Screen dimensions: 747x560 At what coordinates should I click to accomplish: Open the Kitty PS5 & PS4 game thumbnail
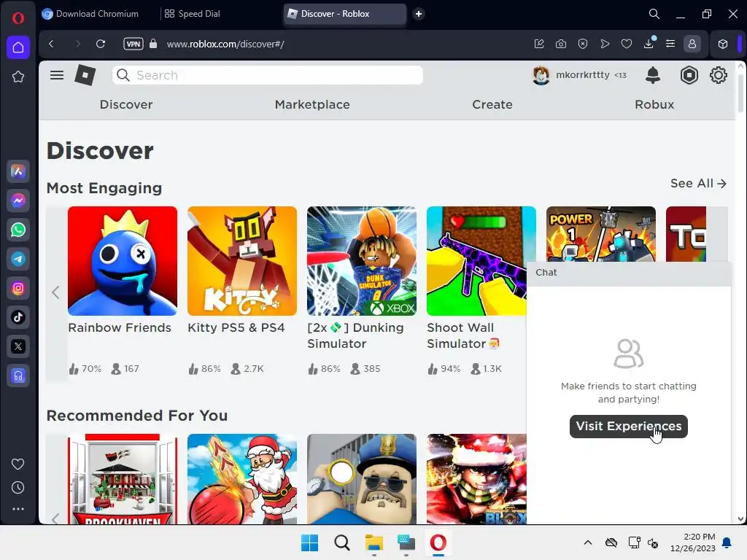click(x=242, y=261)
